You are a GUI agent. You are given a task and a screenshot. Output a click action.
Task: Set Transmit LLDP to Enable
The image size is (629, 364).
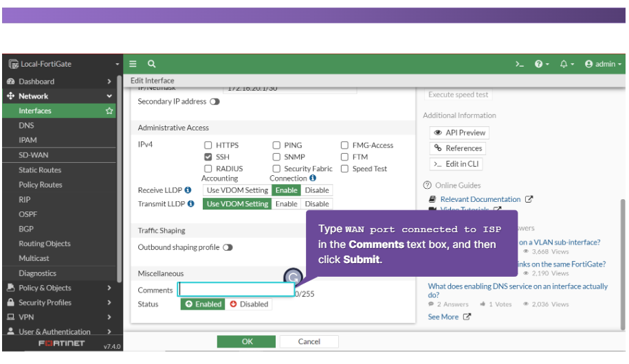coord(287,204)
